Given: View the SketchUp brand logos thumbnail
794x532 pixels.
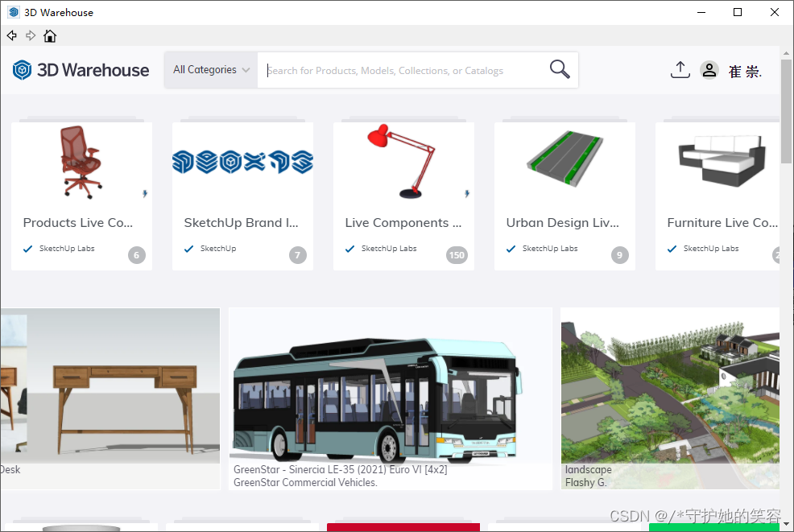Looking at the screenshot, I should point(242,162).
